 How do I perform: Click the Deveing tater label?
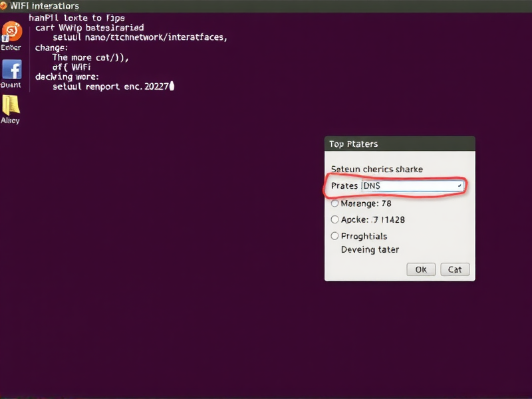[370, 249]
